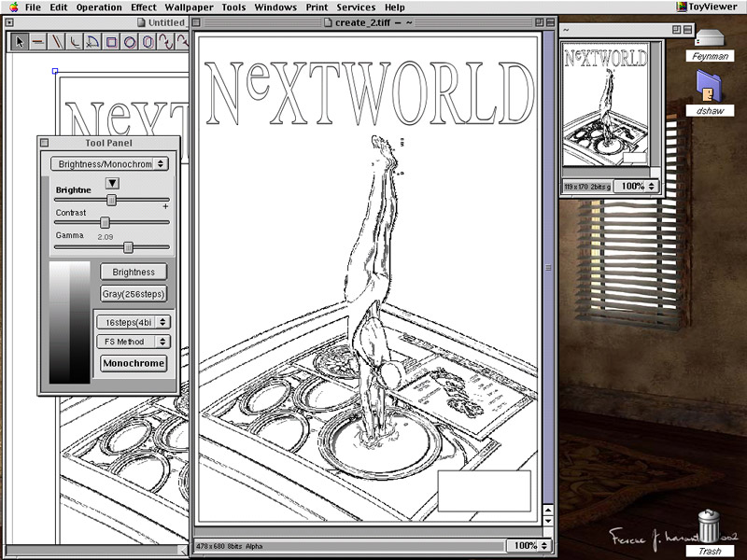
Task: Adjust the Gamma slider knob
Action: pyautogui.click(x=128, y=247)
